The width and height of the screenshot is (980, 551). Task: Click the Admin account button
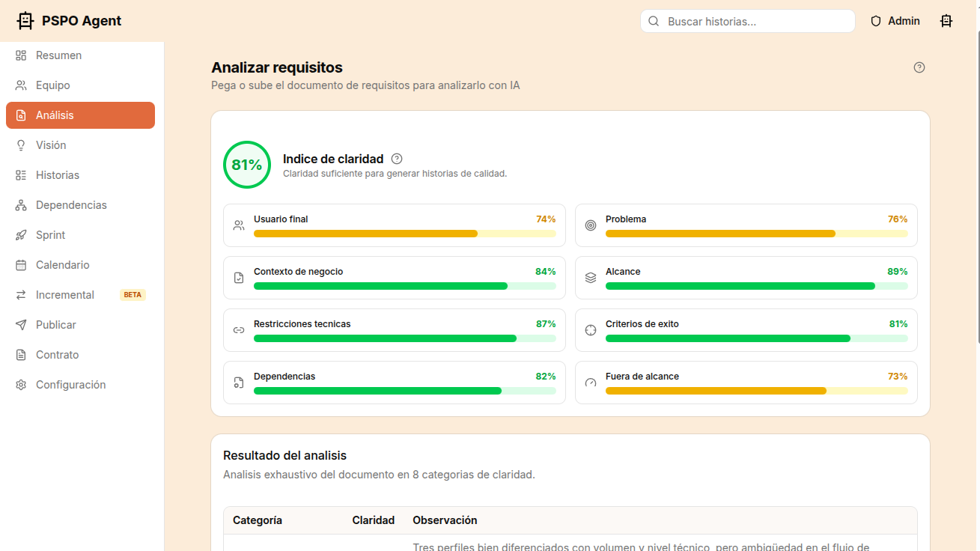[895, 20]
